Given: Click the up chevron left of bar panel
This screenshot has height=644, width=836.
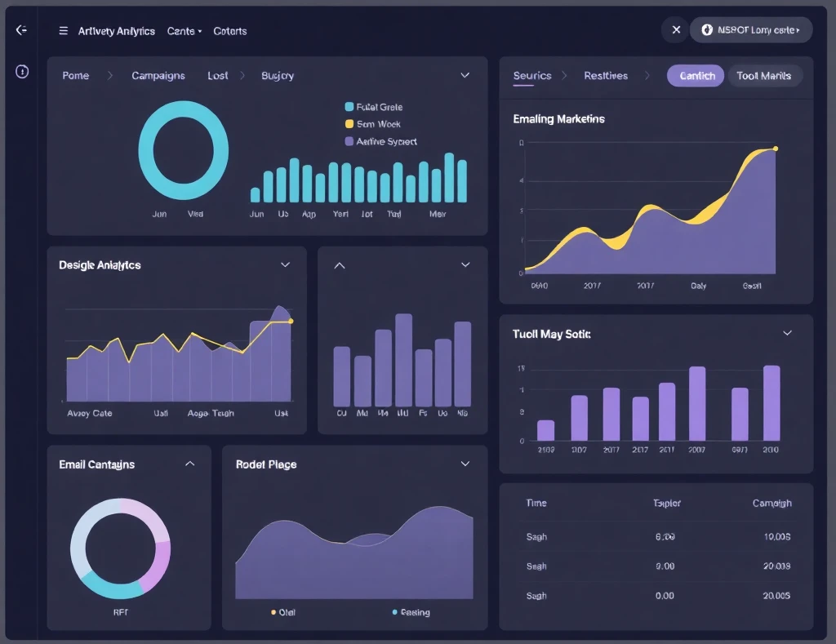Looking at the screenshot, I should [340, 265].
